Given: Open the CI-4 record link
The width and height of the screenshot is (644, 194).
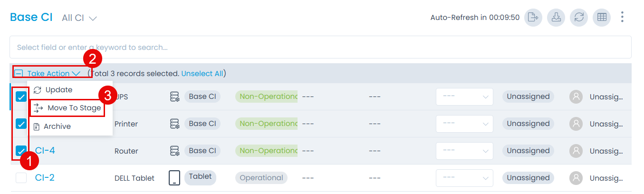Looking at the screenshot, I should (x=45, y=151).
